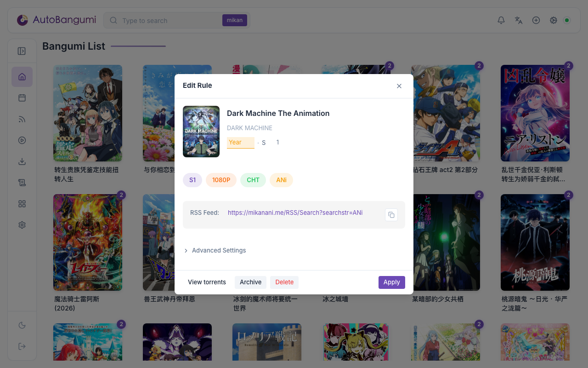Image resolution: width=588 pixels, height=368 pixels.
Task: Click the 兽王武神丹帝拜恩 title
Action: point(170,299)
